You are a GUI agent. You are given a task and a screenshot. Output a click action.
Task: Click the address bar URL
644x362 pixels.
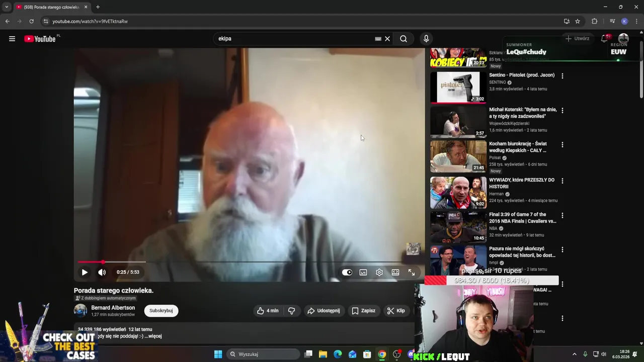tap(90, 21)
